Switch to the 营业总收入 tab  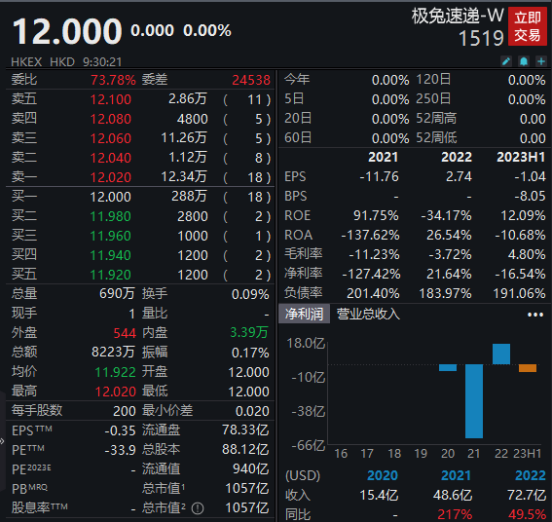click(x=368, y=314)
